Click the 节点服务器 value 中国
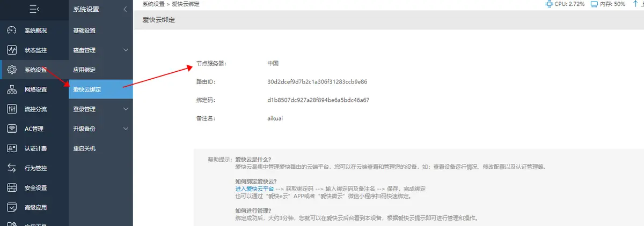This screenshot has height=226, width=644. (273, 63)
